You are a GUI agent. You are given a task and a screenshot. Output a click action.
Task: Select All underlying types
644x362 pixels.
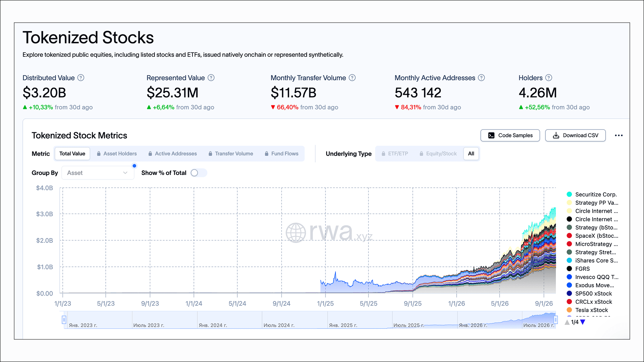[471, 154]
